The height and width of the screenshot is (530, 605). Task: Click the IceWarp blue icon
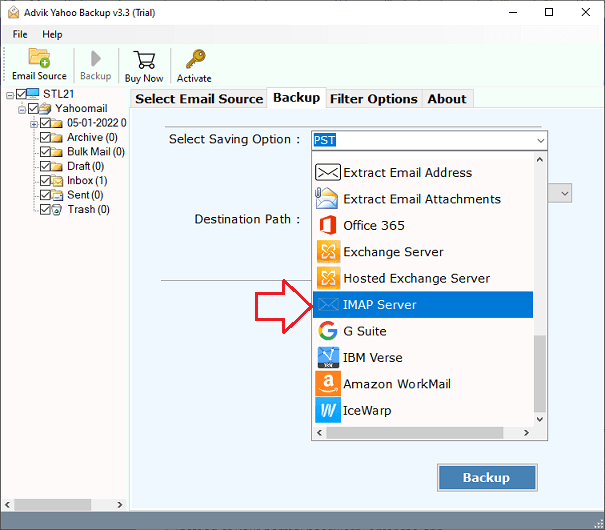[x=328, y=410]
